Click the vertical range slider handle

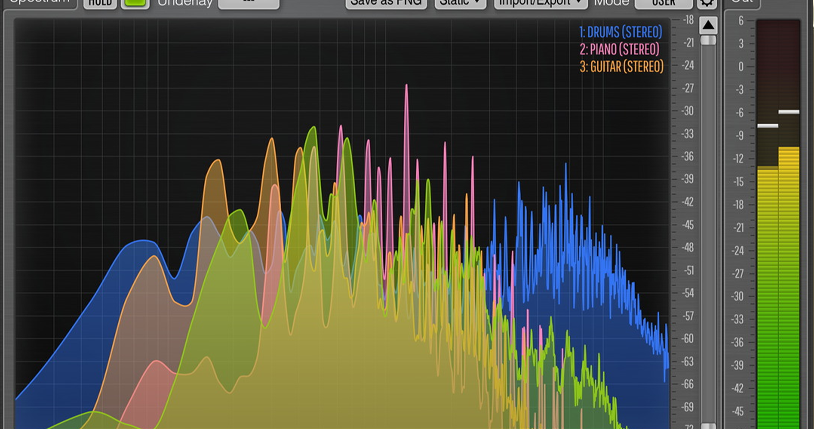(708, 41)
